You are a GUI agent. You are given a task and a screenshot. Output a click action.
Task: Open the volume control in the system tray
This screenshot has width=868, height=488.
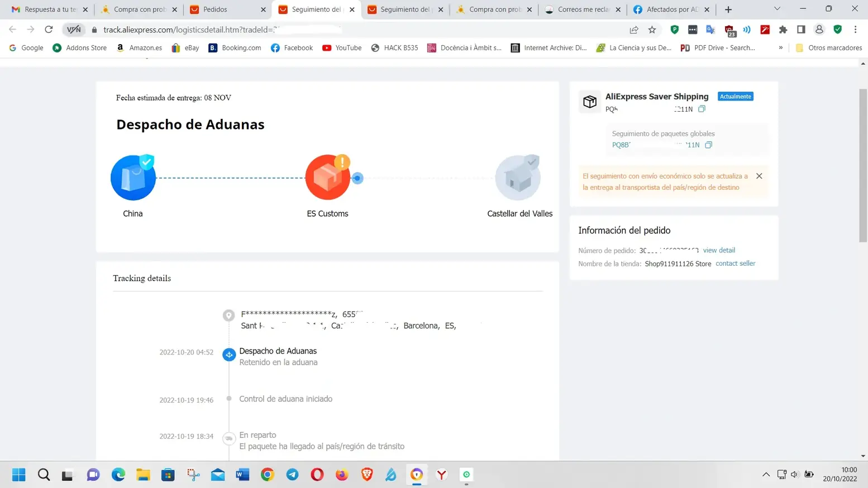(794, 475)
